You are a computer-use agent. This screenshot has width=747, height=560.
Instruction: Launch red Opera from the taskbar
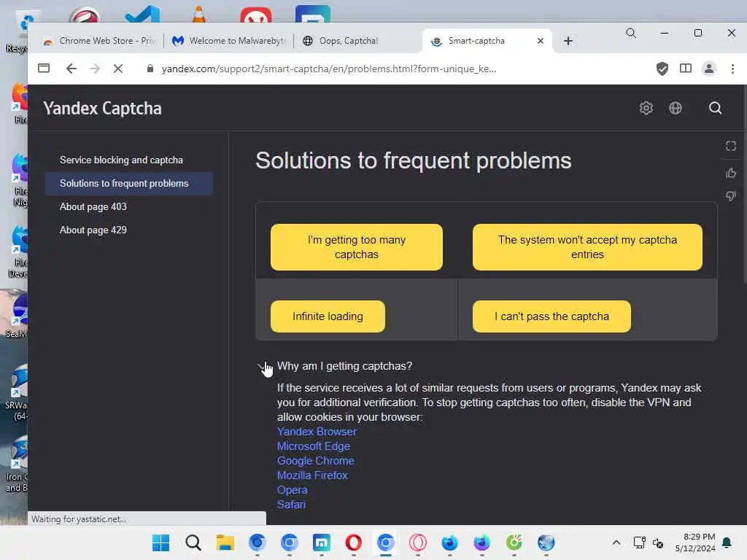click(354, 542)
